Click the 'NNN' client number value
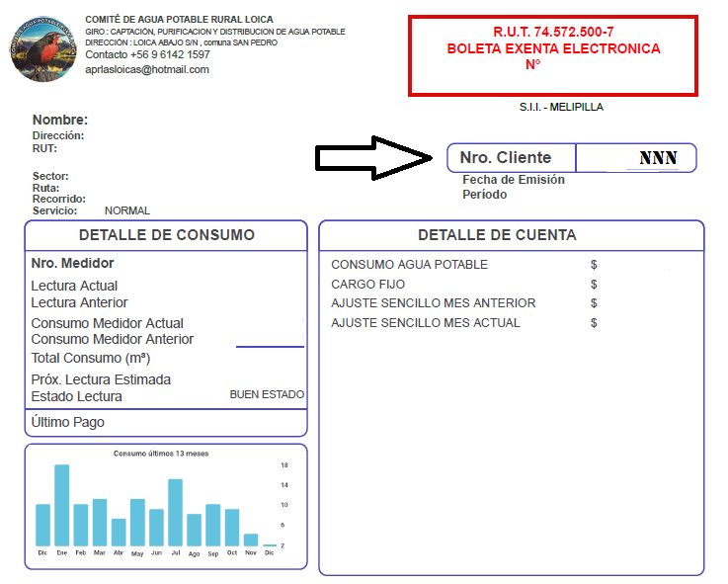Screen dimensions: 728x584 (658, 158)
